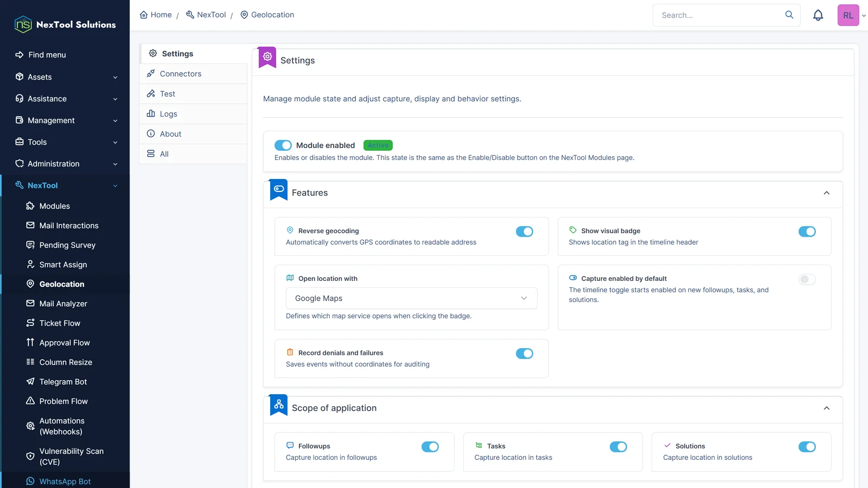The width and height of the screenshot is (868, 488).
Task: Switch to the Connectors tab
Action: tap(193, 74)
